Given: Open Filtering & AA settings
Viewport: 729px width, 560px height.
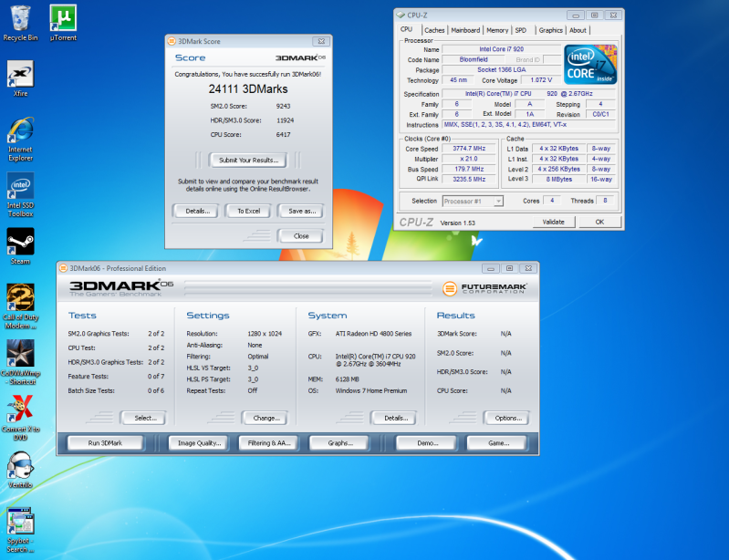Looking at the screenshot, I should coord(269,443).
